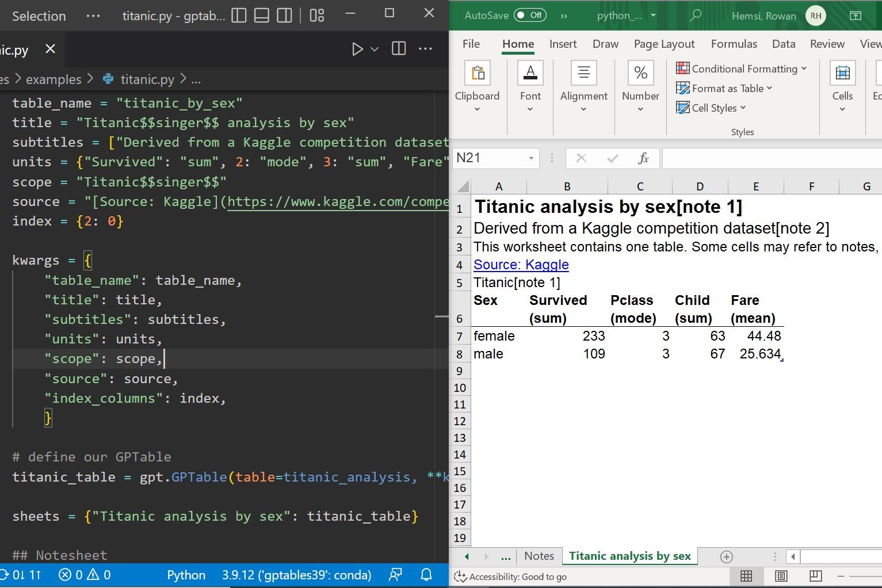
Task: Click Customize Layout icon in title bar
Action: 317,16
